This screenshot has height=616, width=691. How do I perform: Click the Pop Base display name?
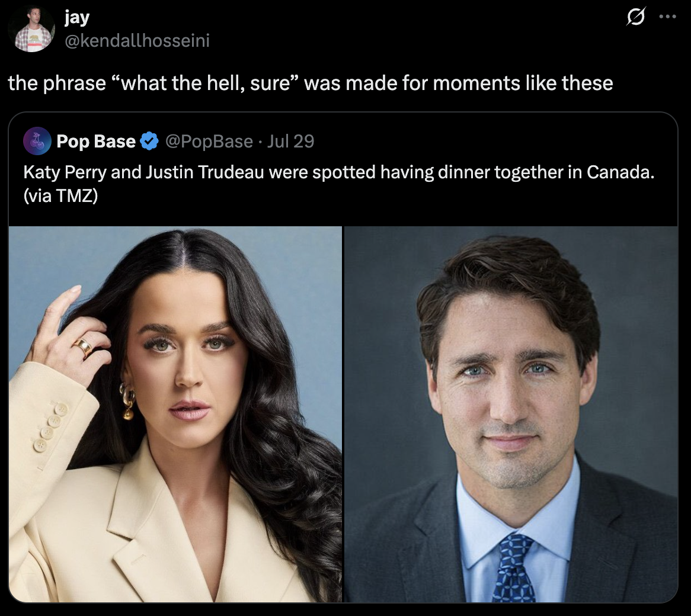tap(95, 141)
